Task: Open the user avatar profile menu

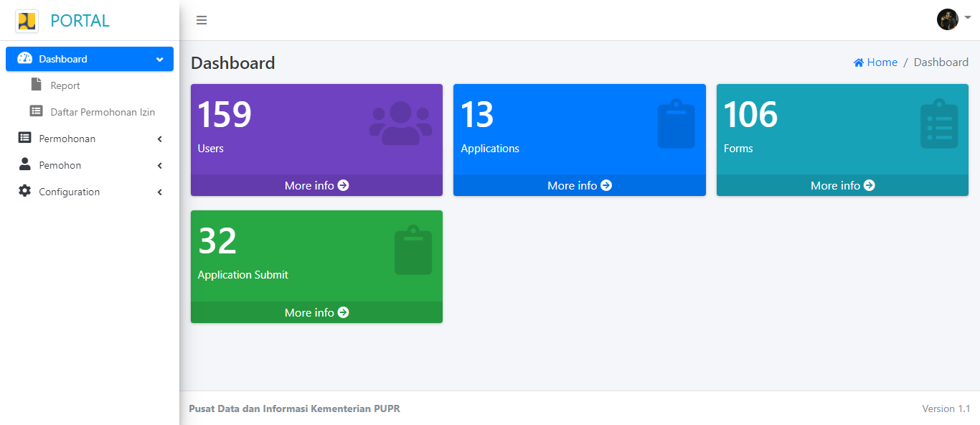Action: [948, 19]
